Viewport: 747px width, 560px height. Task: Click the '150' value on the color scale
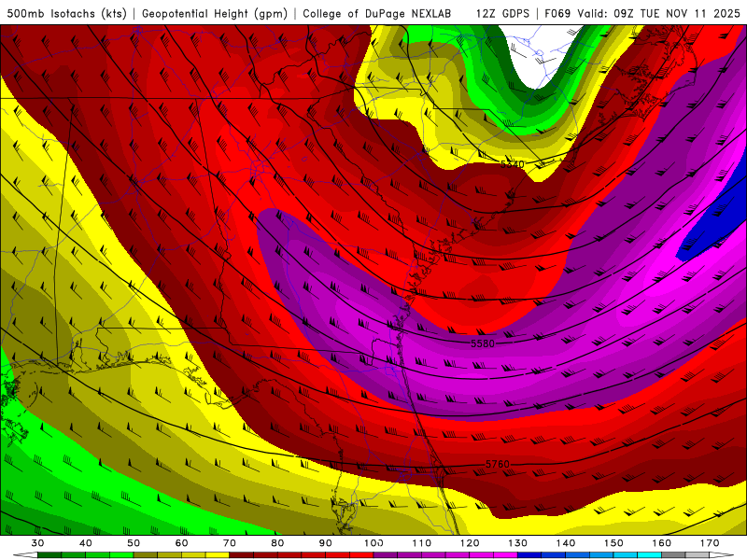(x=613, y=543)
